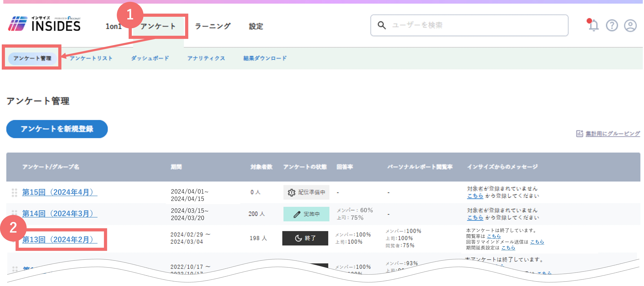
Task: Click こちら registration link in 第14回 row
Action: tap(475, 217)
